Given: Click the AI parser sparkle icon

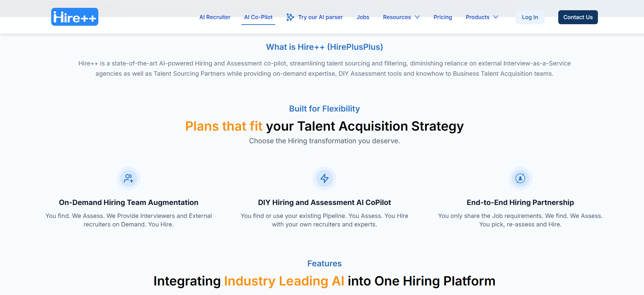Looking at the screenshot, I should click(290, 17).
